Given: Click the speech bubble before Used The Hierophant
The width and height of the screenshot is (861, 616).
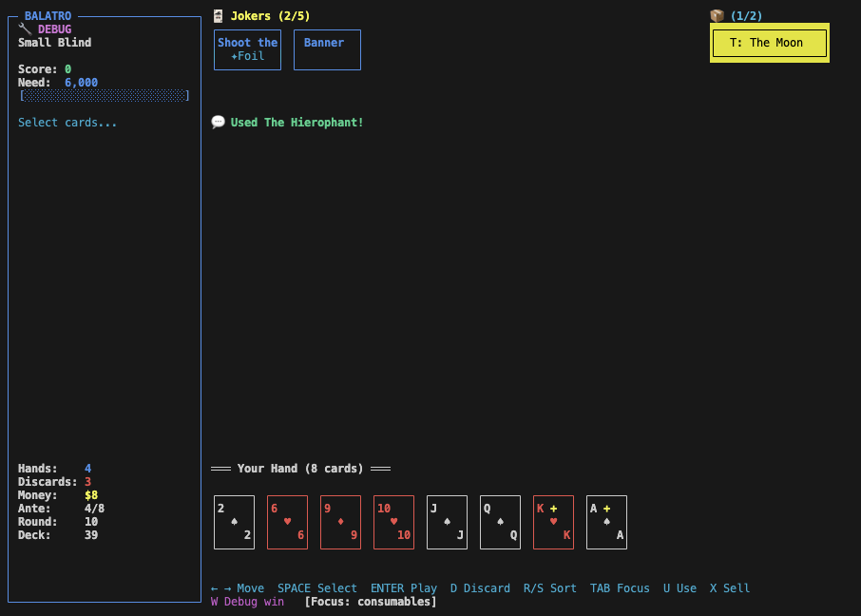Looking at the screenshot, I should tap(220, 122).
